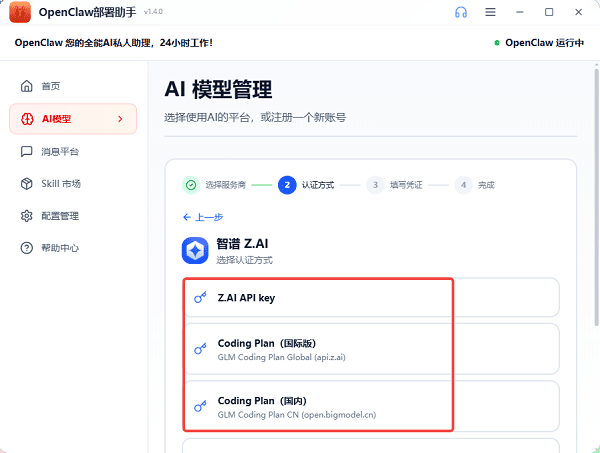Screen dimensions: 600x453
Task: Click step 2 认证方式 circle
Action: [287, 185]
